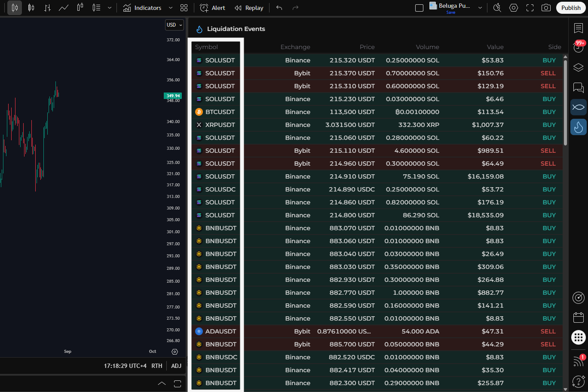The width and height of the screenshot is (588, 392).
Task: Open the USD currency dropdown
Action: pyautogui.click(x=175, y=25)
